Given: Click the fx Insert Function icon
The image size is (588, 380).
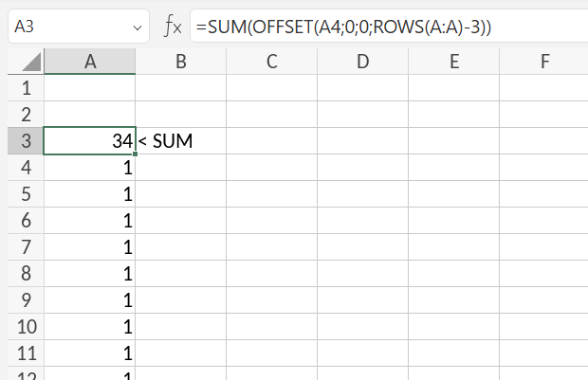Looking at the screenshot, I should pyautogui.click(x=173, y=27).
